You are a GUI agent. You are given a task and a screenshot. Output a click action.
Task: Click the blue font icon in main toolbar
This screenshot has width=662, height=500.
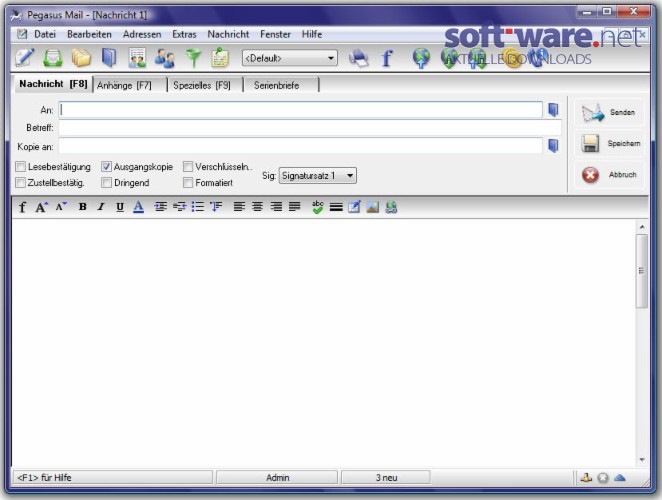click(387, 58)
